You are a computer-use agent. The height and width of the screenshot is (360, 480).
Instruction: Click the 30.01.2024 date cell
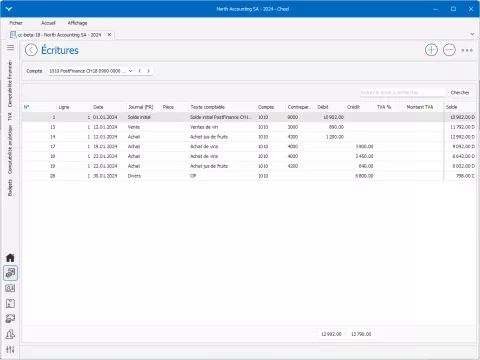pyautogui.click(x=105, y=176)
